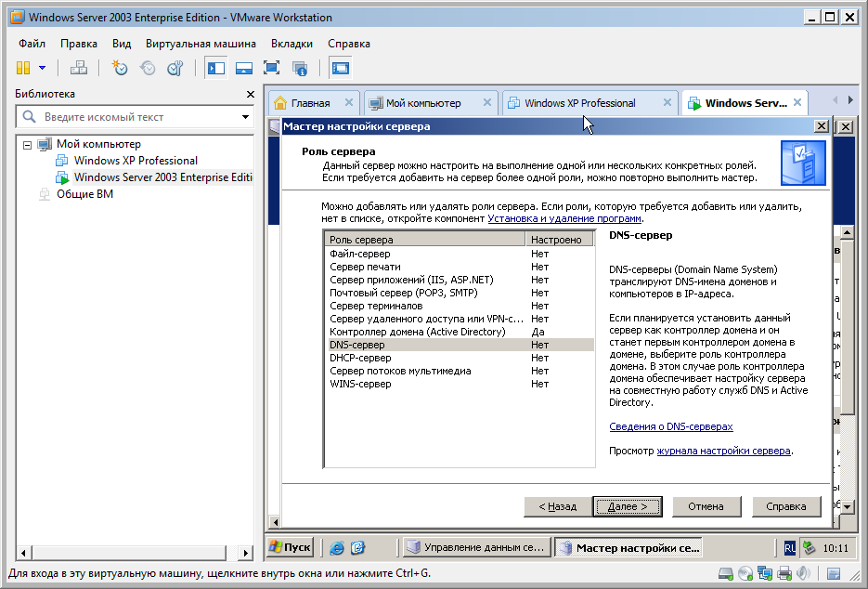Open the журнала настройки сервера link
Screen dimensions: 868x589
pos(723,451)
